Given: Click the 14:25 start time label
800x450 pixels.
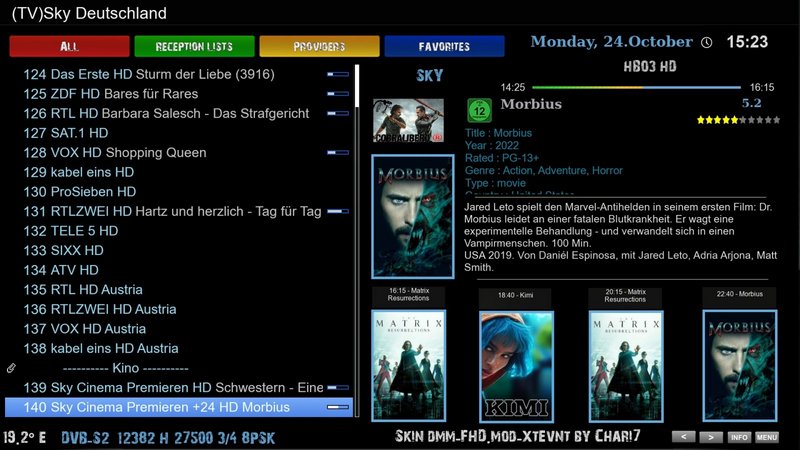Looking at the screenshot, I should 513,87.
